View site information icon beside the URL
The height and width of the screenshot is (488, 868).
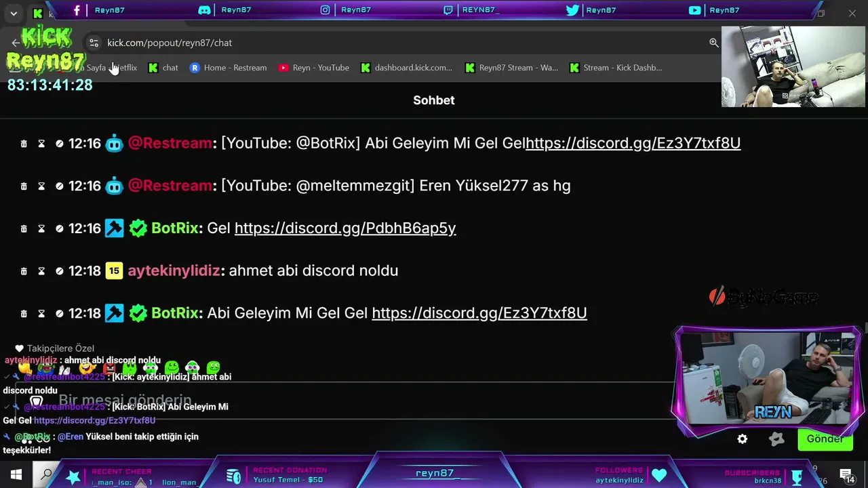click(x=94, y=43)
